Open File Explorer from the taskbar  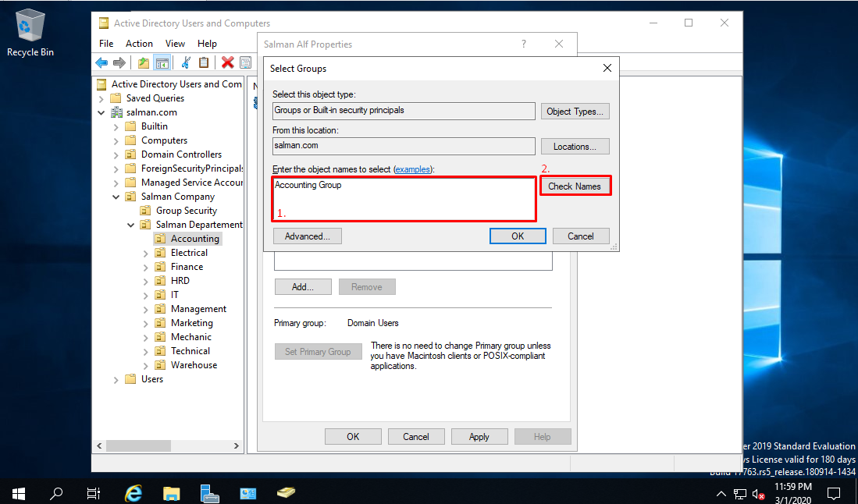click(x=171, y=494)
